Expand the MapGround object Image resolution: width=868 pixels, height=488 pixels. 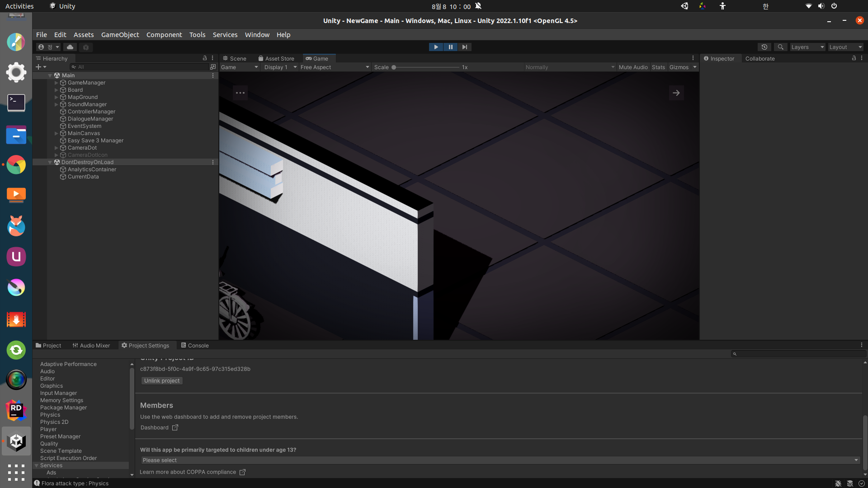point(56,97)
